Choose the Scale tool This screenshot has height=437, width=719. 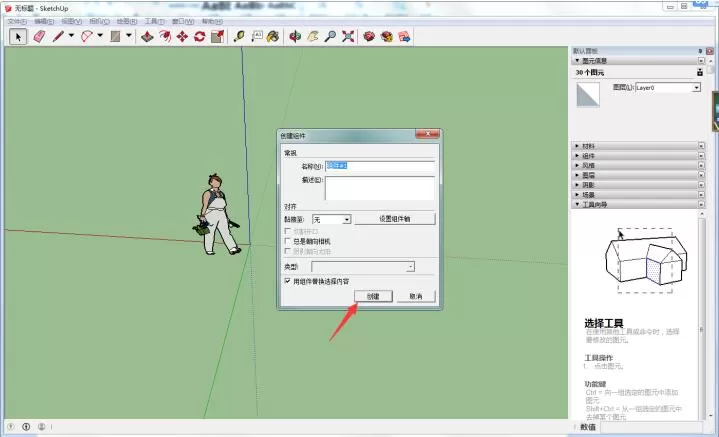click(217, 37)
